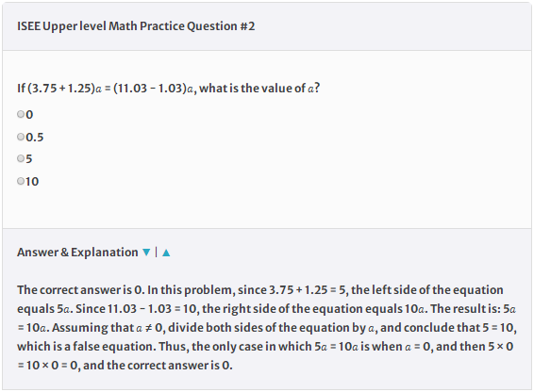Collapse explanation with the teal up arrow
Screen dimensions: 534x392
166,253
